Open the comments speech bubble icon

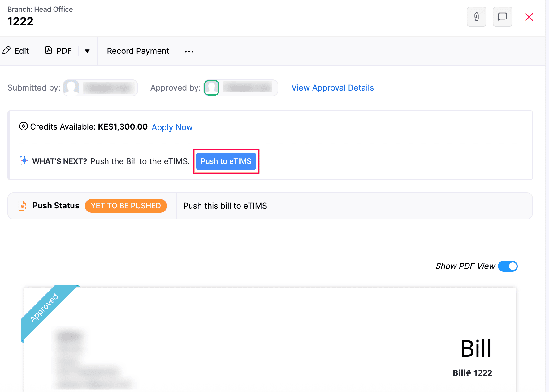[502, 17]
